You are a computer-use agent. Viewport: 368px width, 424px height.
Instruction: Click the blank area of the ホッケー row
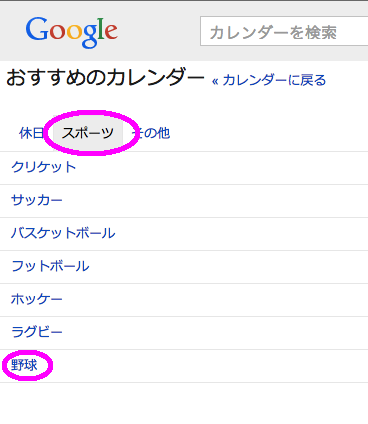(213, 300)
